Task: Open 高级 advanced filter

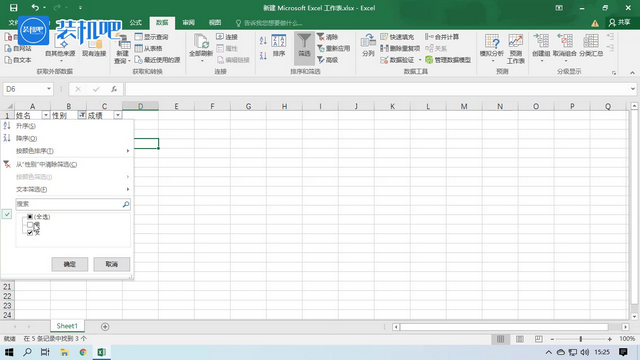Action: [x=327, y=60]
